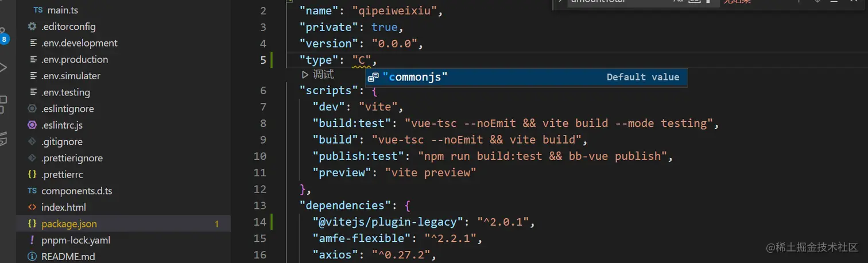Click the "Default value" label in suggestion

point(643,77)
